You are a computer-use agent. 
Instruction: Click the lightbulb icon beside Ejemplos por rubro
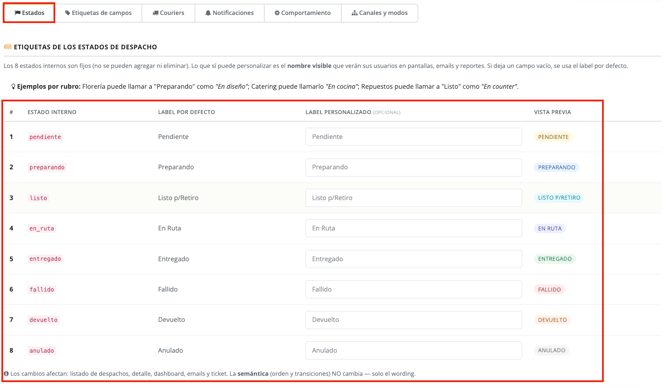pyautogui.click(x=13, y=86)
